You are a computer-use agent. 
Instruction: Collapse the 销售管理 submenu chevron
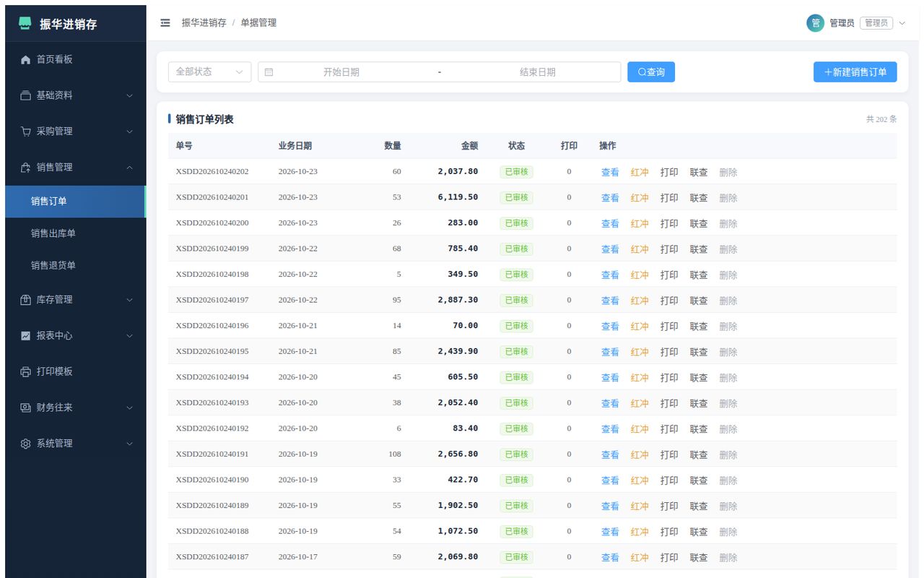[130, 167]
